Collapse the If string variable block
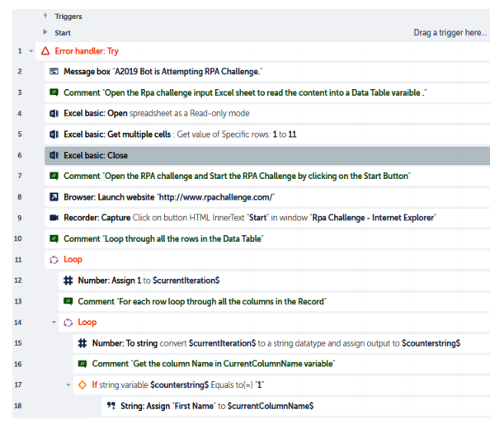 tap(68, 384)
